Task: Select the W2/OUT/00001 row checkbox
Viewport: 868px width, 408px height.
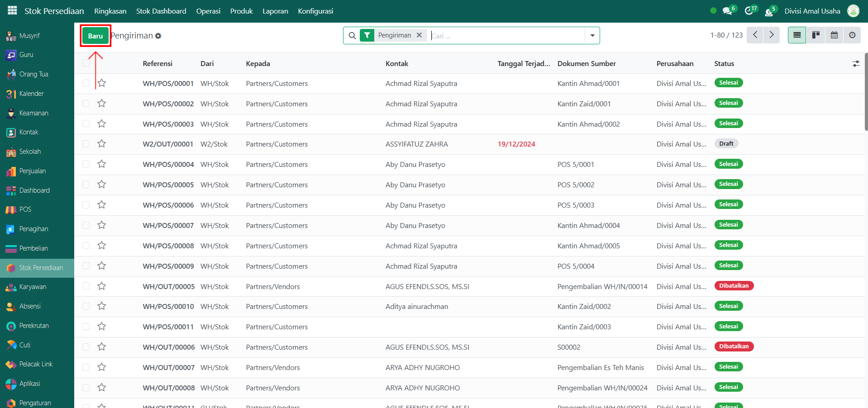Action: pos(86,144)
